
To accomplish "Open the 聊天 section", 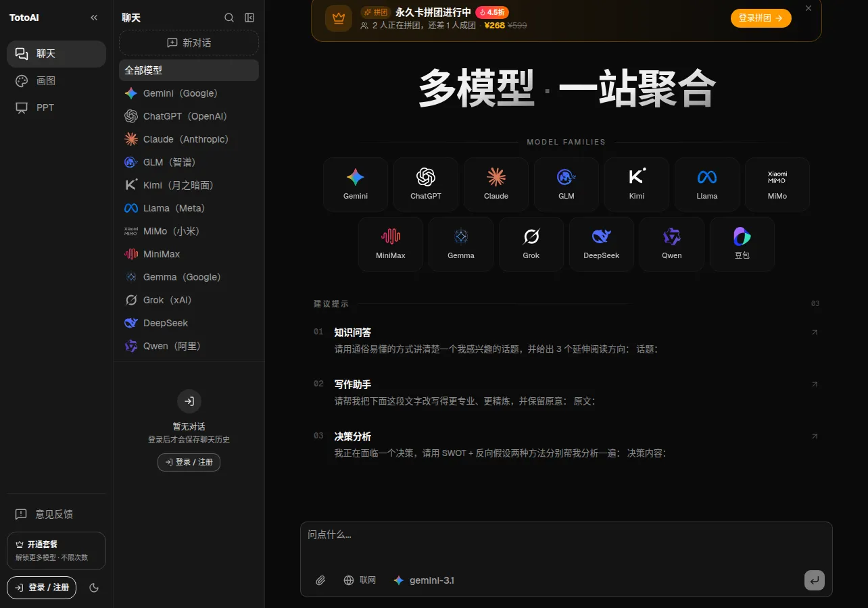I will pyautogui.click(x=56, y=54).
